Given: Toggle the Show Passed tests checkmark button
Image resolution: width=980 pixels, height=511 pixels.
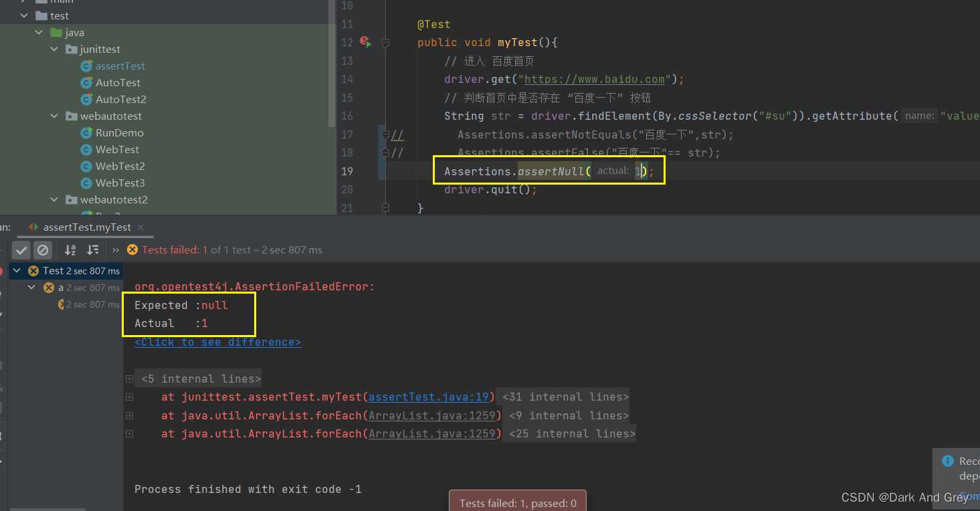Looking at the screenshot, I should 22,250.
